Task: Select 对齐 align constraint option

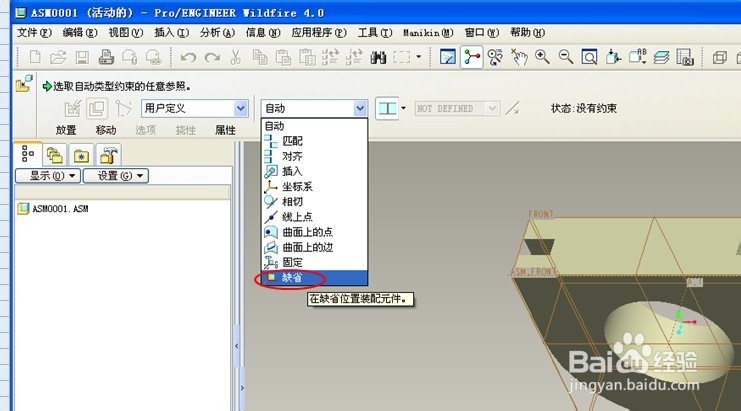Action: click(314, 156)
